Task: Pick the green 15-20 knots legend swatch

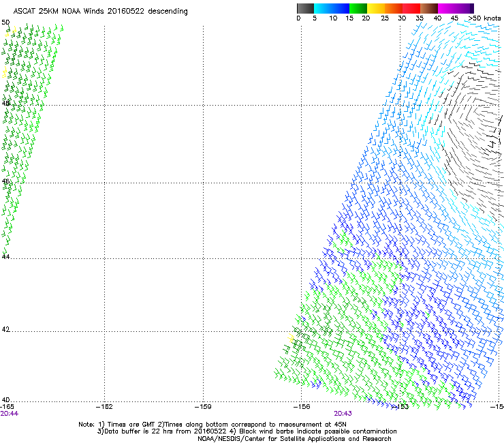Action: pyautogui.click(x=358, y=8)
